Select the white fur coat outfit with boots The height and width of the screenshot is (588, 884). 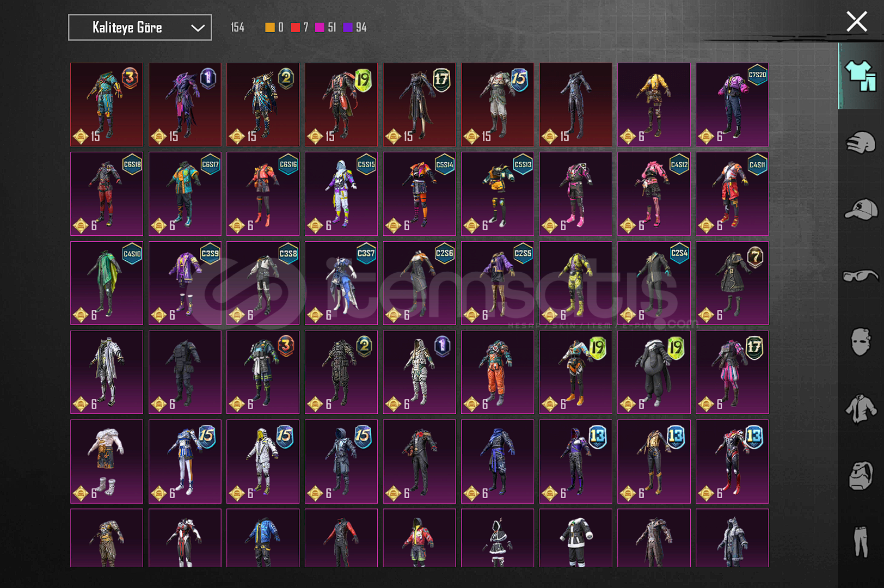click(x=107, y=461)
